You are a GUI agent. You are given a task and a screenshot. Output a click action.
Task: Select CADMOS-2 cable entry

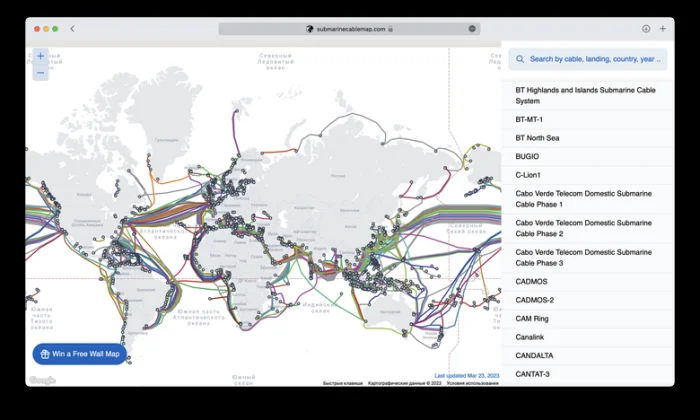(x=588, y=300)
